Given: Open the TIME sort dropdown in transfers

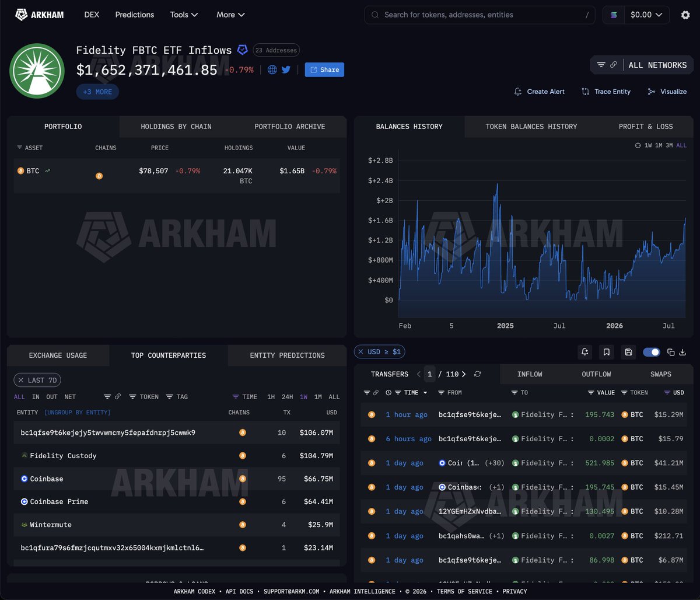Looking at the screenshot, I should point(411,393).
